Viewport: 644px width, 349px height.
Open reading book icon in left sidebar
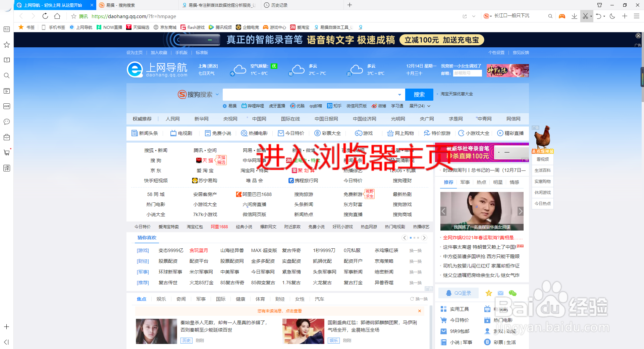pos(7,60)
